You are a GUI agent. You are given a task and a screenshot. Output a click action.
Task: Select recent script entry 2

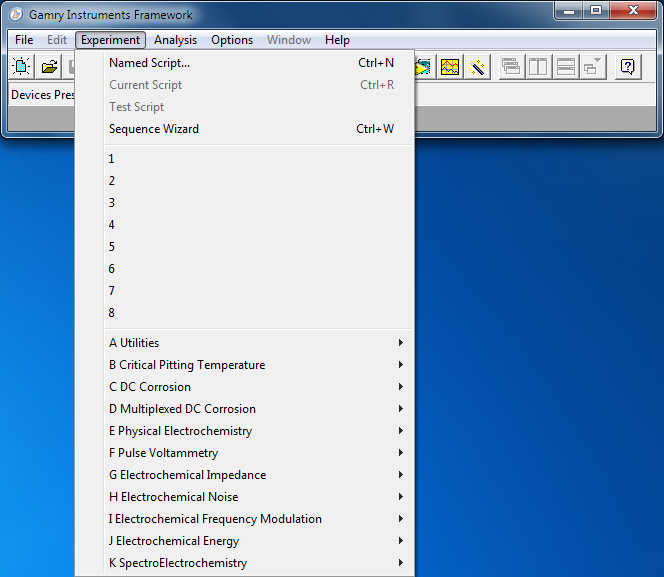tap(244, 181)
